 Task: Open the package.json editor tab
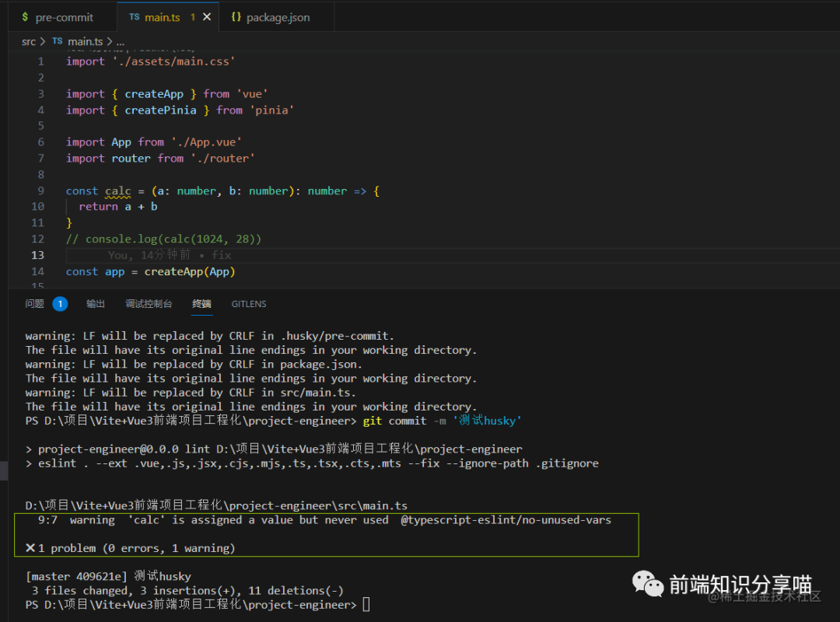click(x=276, y=17)
